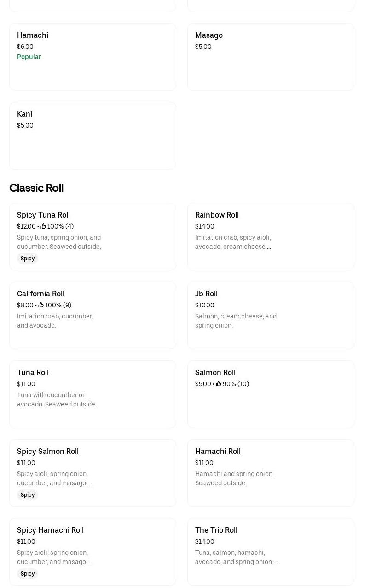Select The Trio Roll title
370x588 pixels.
(x=216, y=530)
